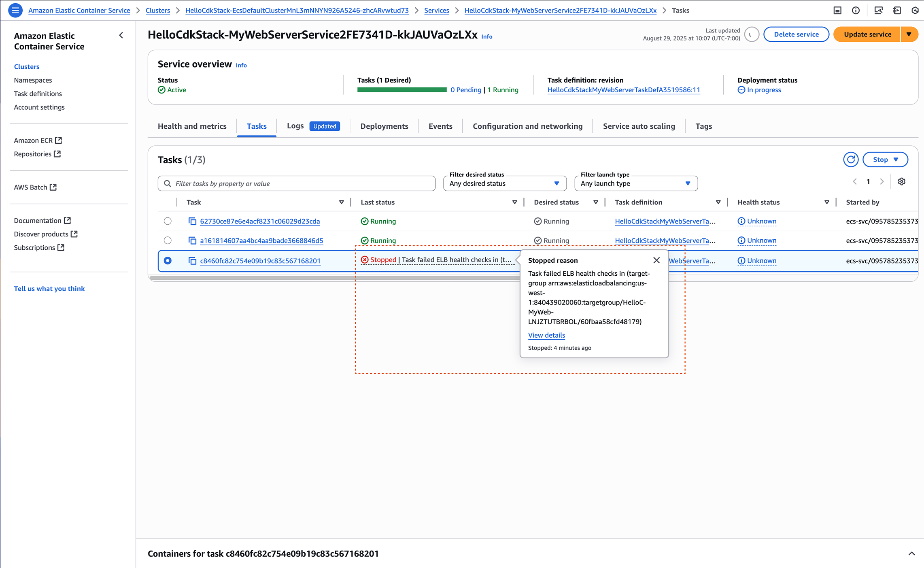Copy task ID a161814607aa4bc4aa9bade3668846d5
Screen dimensions: 924x568
point(193,241)
